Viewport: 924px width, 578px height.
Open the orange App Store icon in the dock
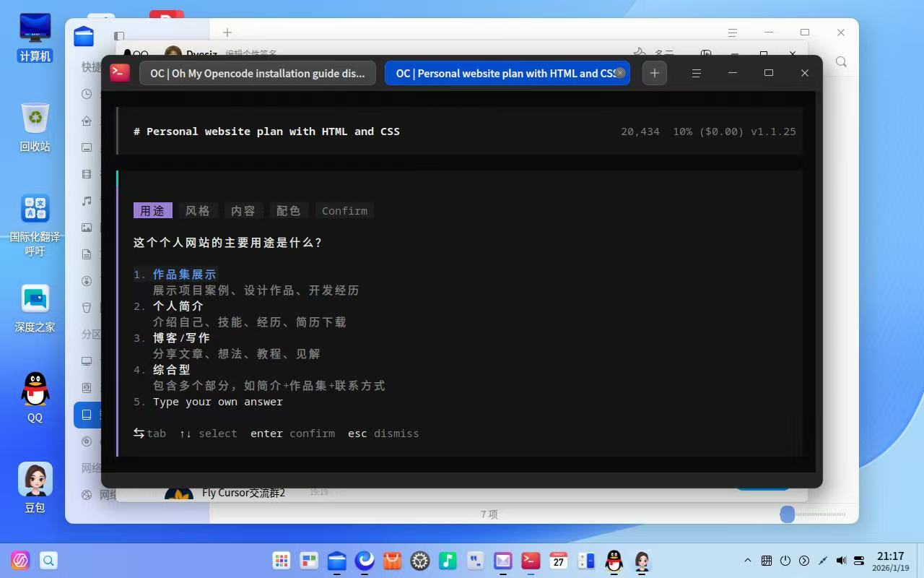click(x=391, y=561)
